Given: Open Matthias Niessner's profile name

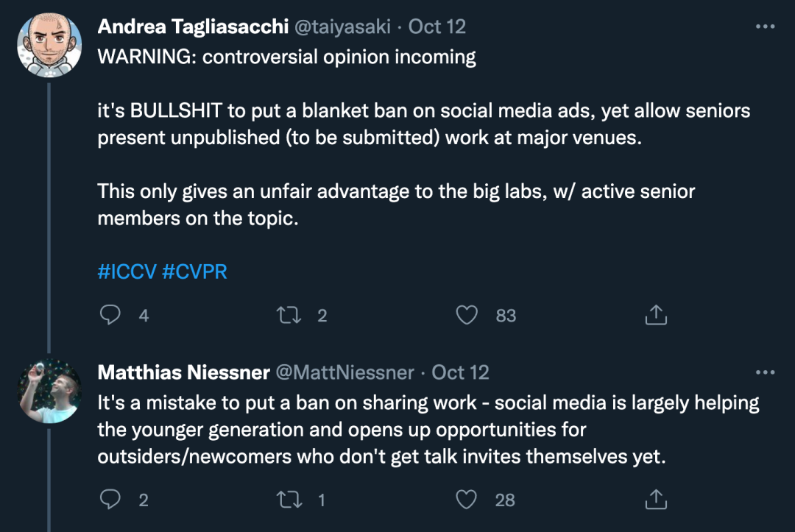Looking at the screenshot, I should point(183,373).
